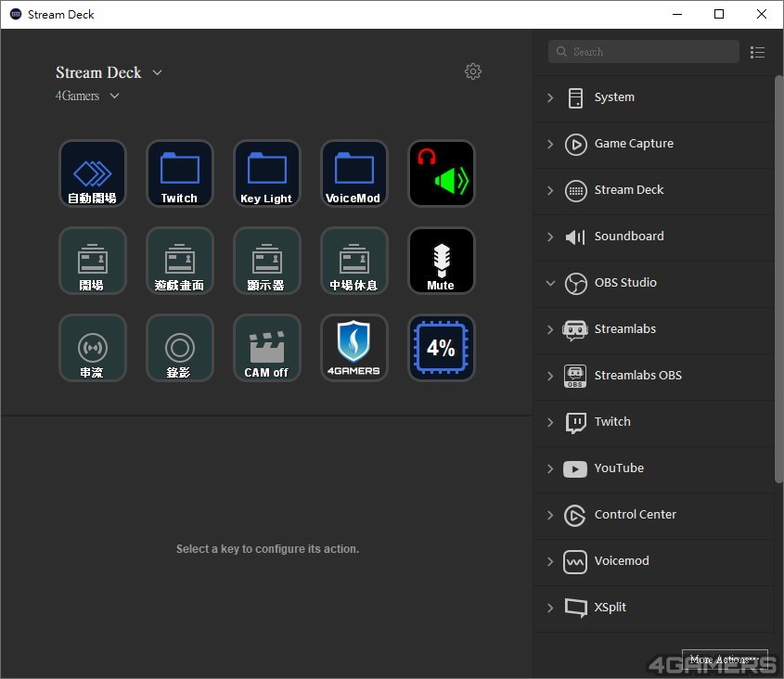Select the 串流 stream key
Viewport: 784px width, 679px height.
click(x=93, y=348)
